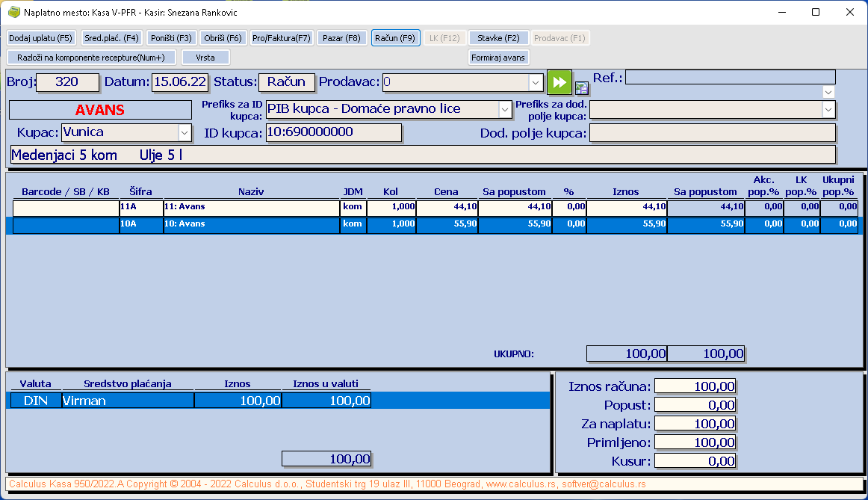The height and width of the screenshot is (500, 868).
Task: Click the Sred.plać. (F4) button
Action: coord(111,37)
